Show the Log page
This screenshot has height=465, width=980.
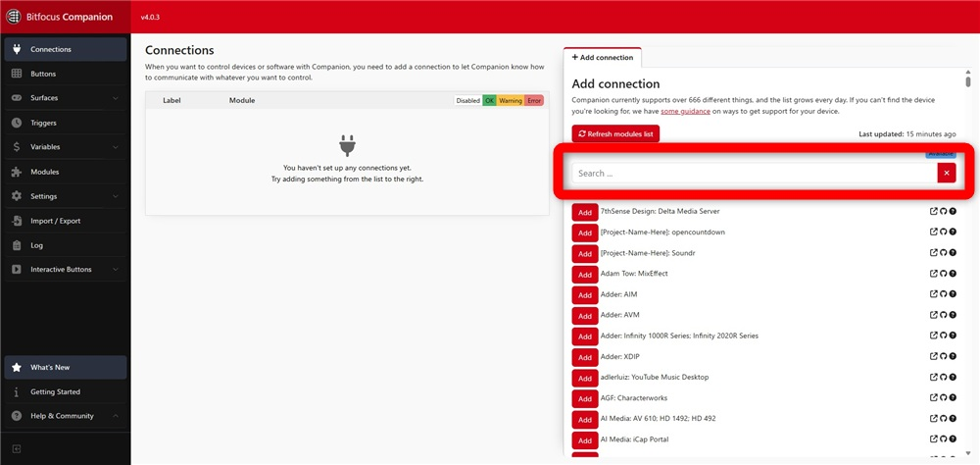coord(65,245)
